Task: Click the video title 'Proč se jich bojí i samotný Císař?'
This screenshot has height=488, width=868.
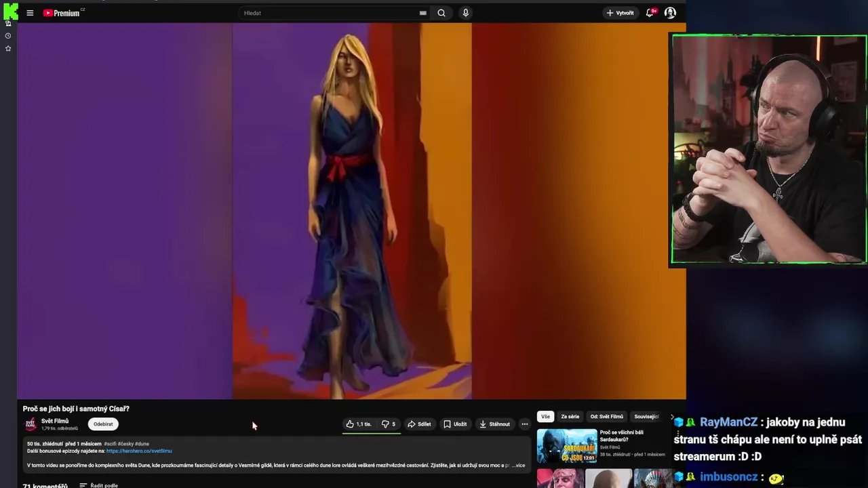Action: [x=76, y=409]
